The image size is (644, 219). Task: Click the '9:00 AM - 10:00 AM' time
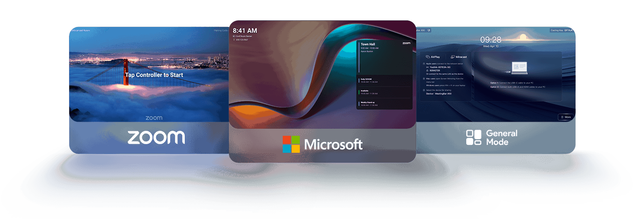click(x=370, y=48)
